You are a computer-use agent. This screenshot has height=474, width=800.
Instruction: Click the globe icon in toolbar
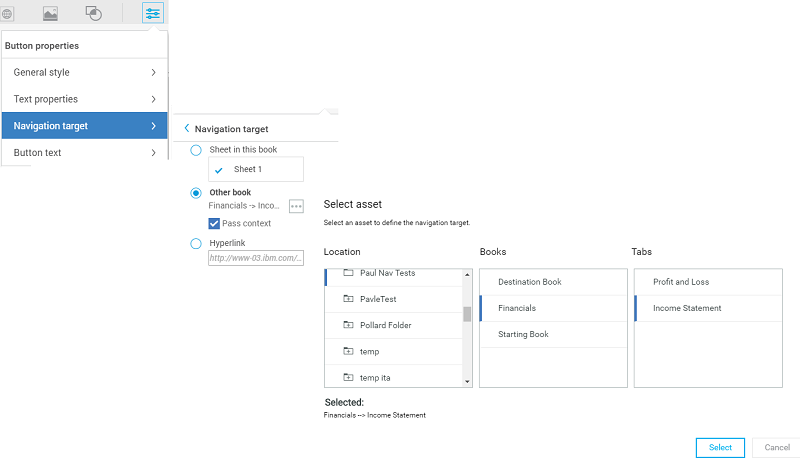[x=7, y=14]
